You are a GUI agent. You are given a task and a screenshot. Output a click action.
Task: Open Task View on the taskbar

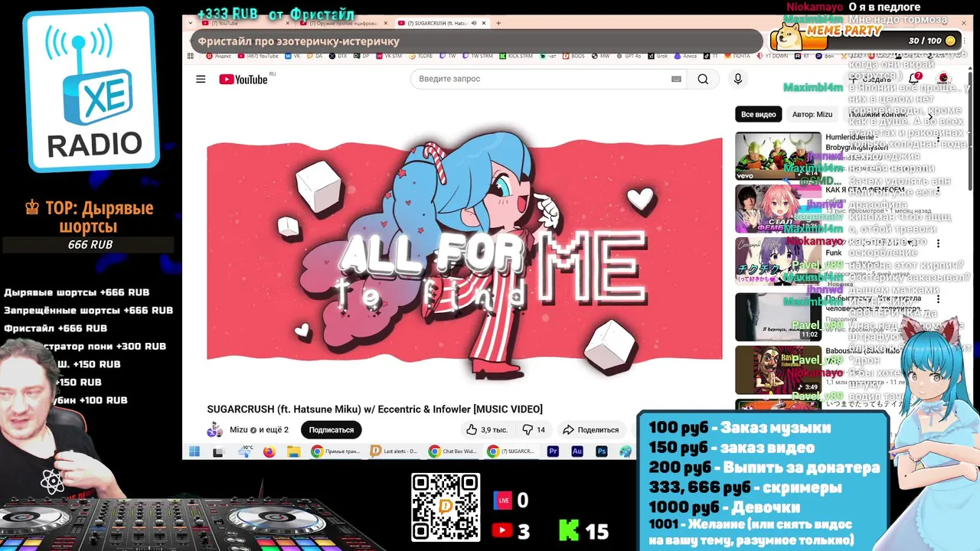tap(218, 452)
